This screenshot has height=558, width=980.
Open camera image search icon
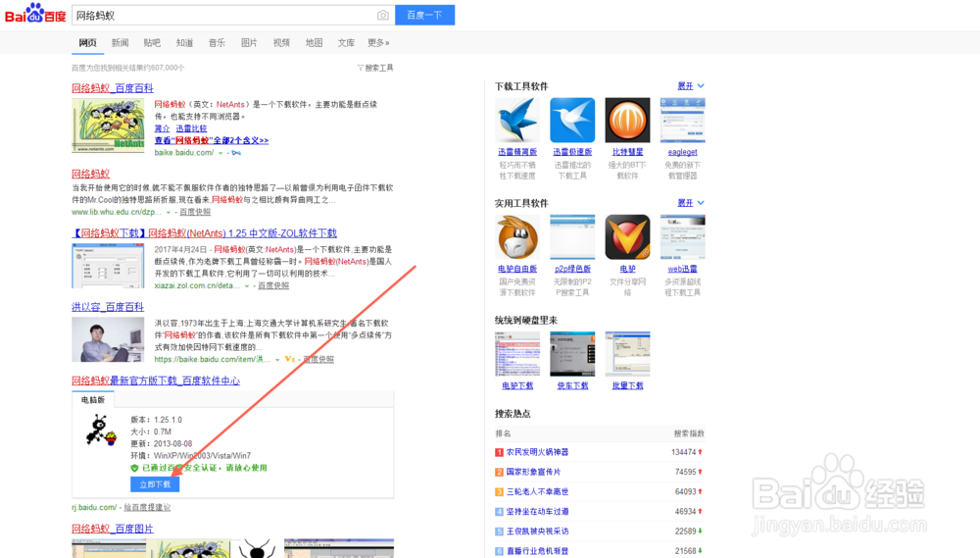383,15
